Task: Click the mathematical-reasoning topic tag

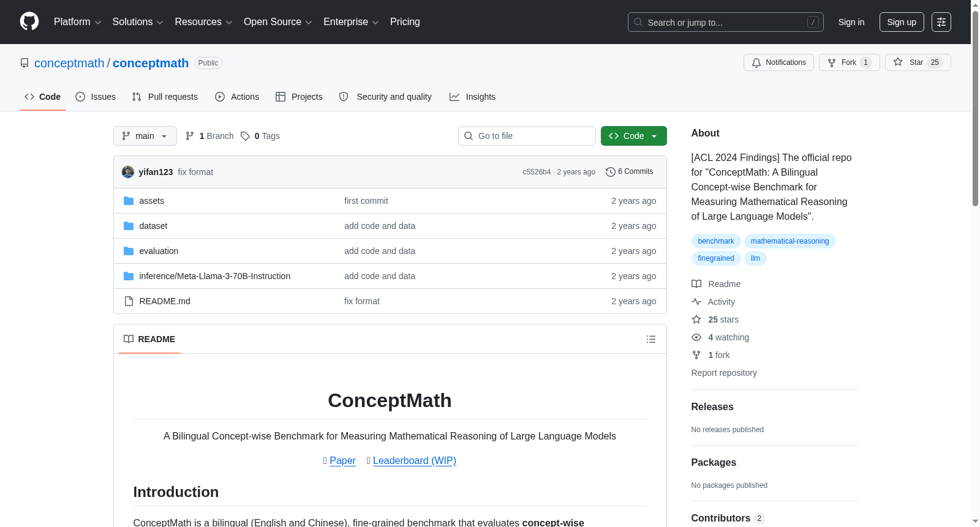Action: point(790,241)
